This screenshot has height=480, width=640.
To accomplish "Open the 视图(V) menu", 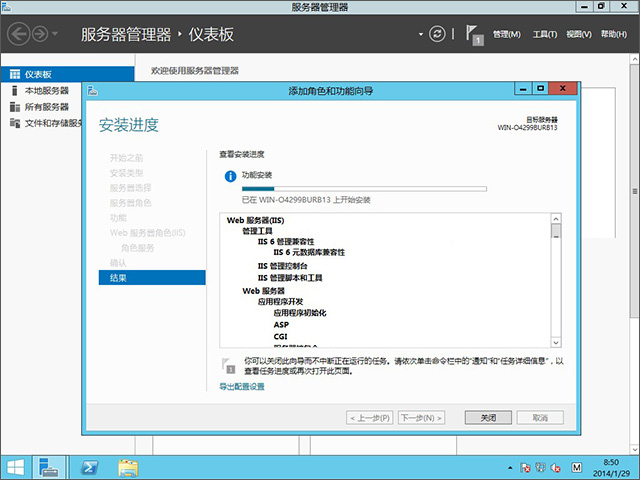I will (578, 34).
